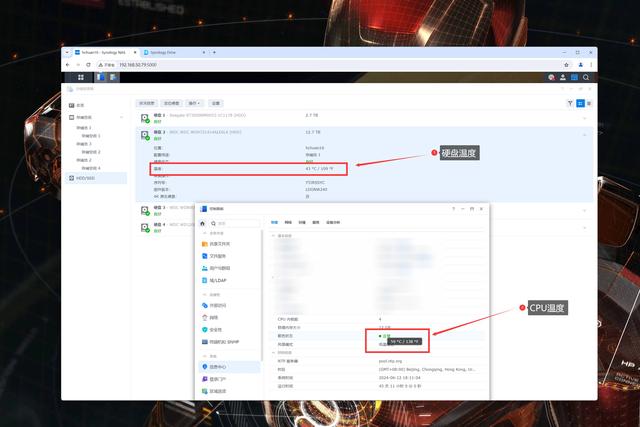
Task: Open Domain/LDAP in Control Panel sidebar
Action: tap(214, 280)
